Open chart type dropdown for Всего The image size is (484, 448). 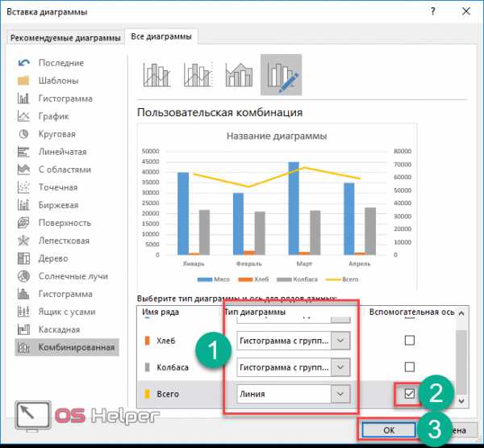[340, 394]
